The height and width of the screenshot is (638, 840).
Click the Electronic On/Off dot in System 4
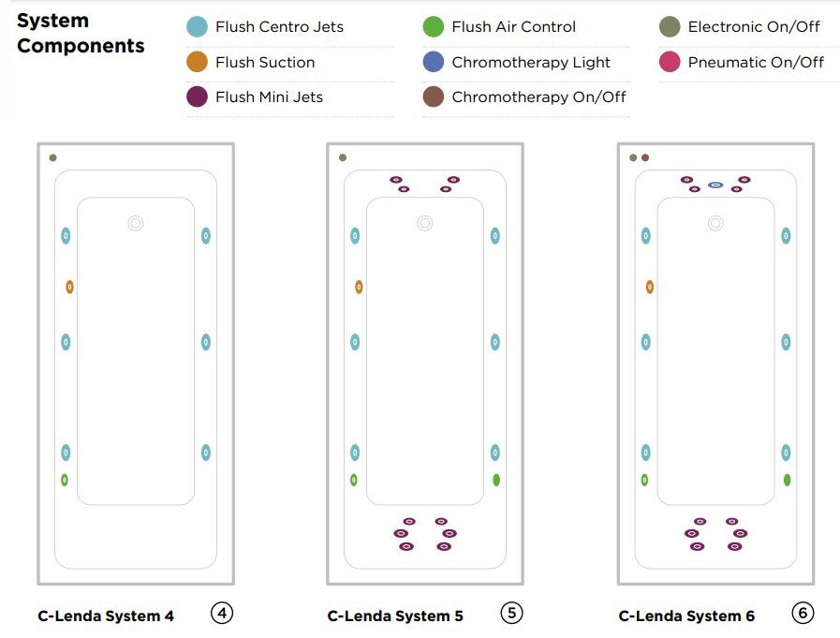(x=52, y=157)
